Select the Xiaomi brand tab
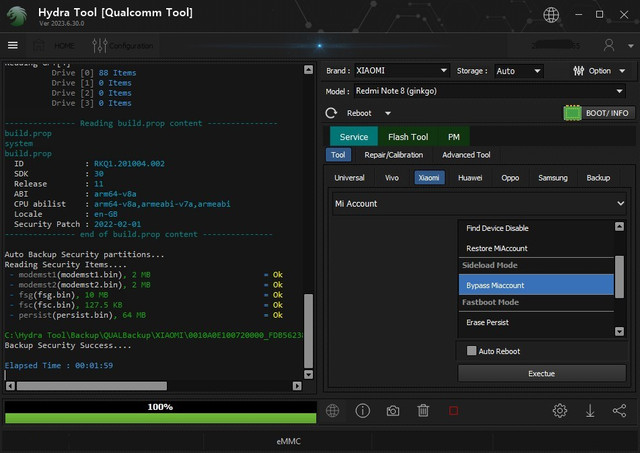This screenshot has height=453, width=640. click(429, 178)
